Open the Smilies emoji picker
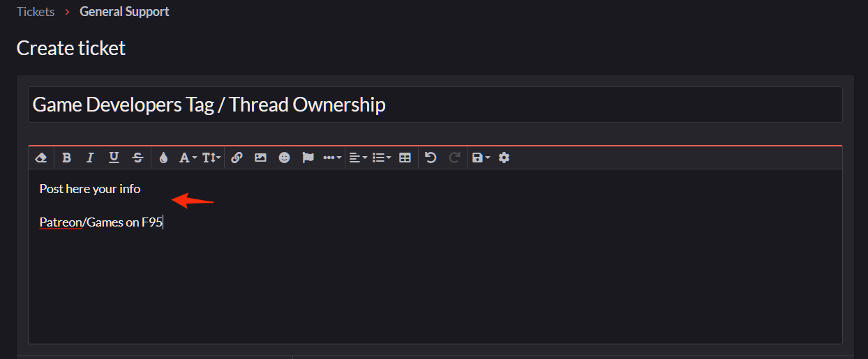The image size is (868, 359). pos(284,158)
